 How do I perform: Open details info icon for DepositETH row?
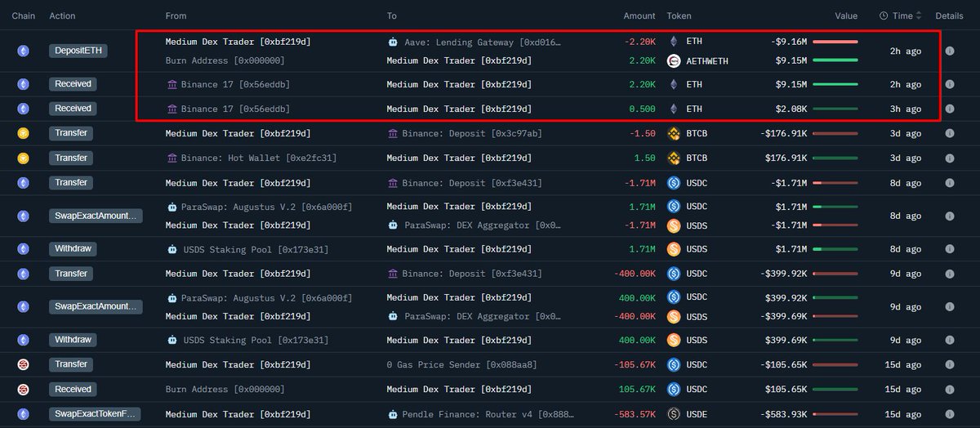point(950,51)
